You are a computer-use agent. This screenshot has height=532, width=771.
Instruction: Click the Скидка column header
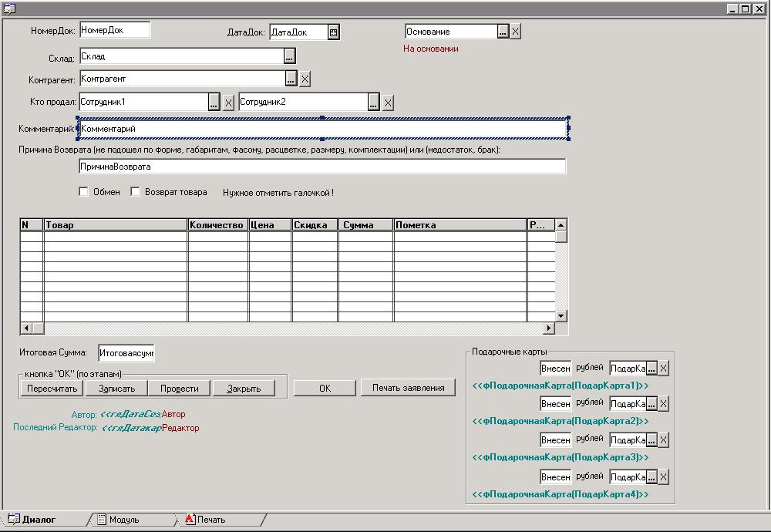click(315, 224)
